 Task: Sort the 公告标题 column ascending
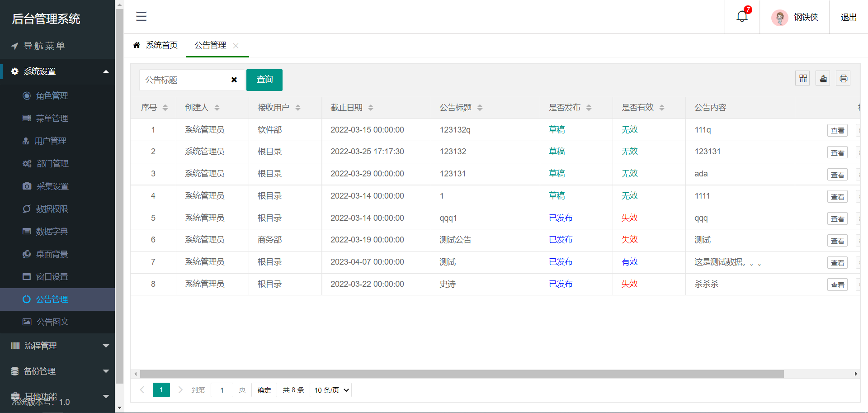[480, 105]
